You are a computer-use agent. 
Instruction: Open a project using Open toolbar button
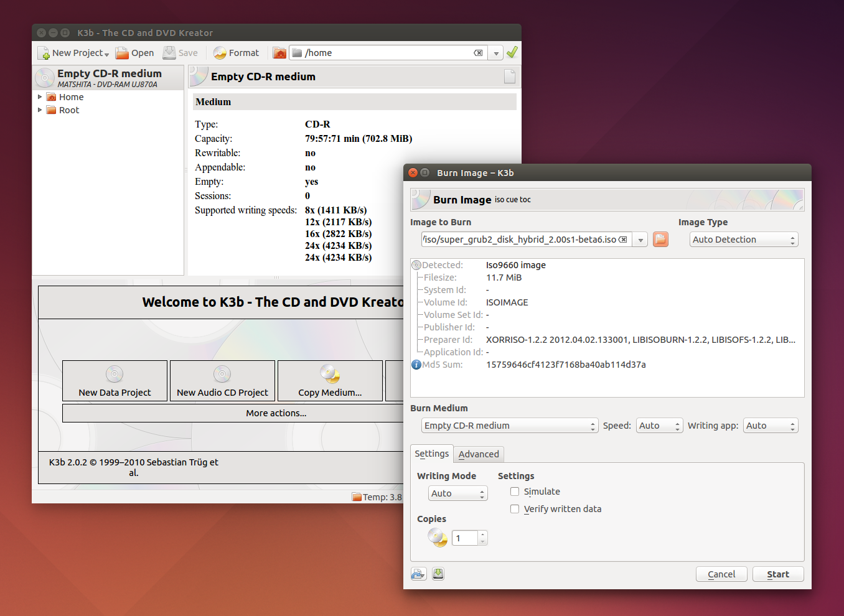click(135, 53)
